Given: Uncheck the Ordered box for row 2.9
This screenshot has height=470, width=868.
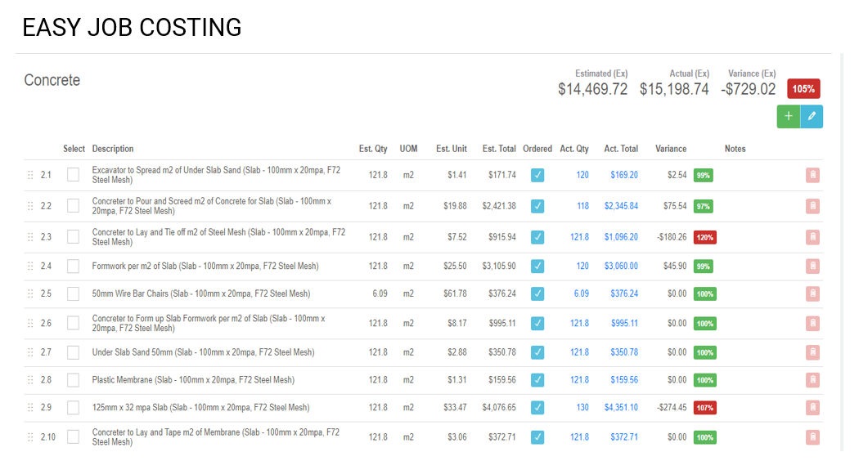Looking at the screenshot, I should click(x=537, y=408).
